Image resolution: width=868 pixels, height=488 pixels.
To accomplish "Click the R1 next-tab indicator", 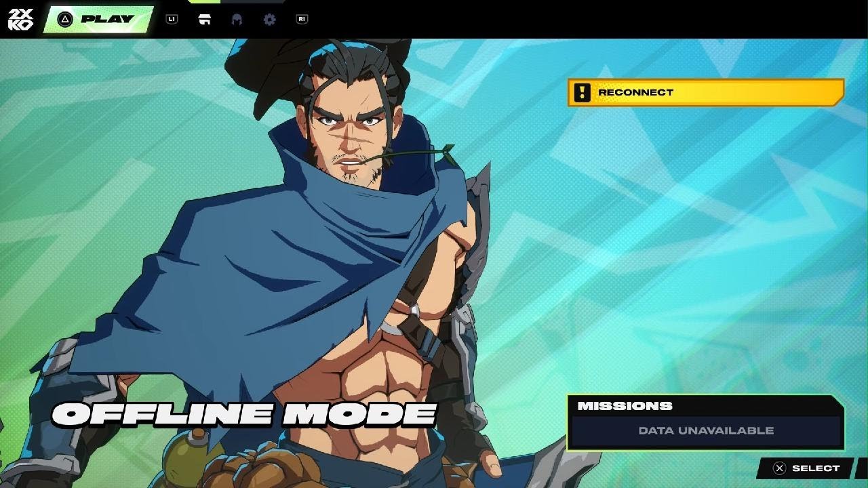I will 302,19.
